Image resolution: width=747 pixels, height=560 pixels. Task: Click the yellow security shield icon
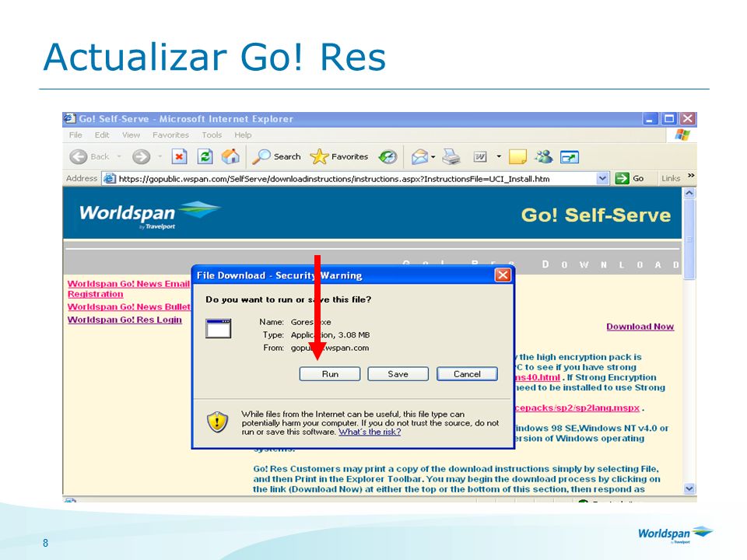217,422
